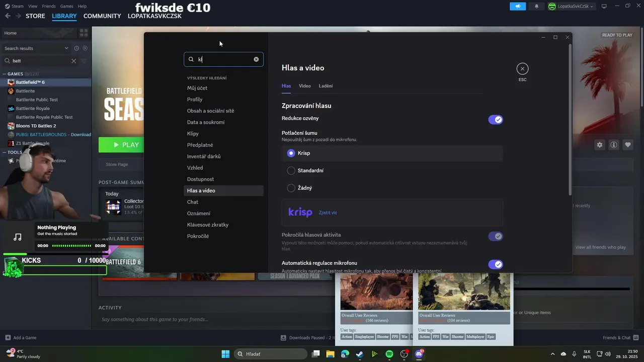
Task: Click Windows Start button
Action: point(225,354)
